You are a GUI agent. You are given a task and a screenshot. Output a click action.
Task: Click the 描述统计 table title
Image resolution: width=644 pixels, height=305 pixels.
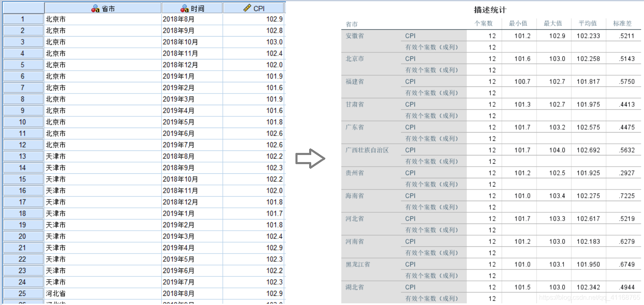pos(490,10)
